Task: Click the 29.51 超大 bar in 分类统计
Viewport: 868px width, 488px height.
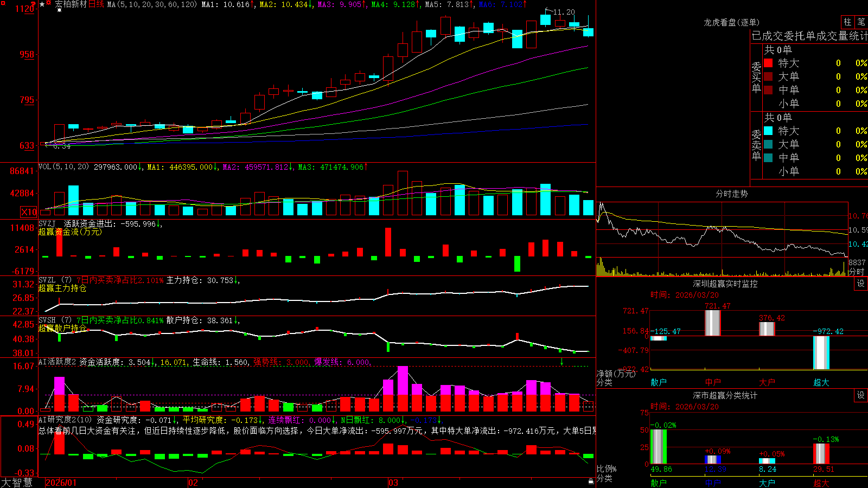Action: [x=821, y=454]
